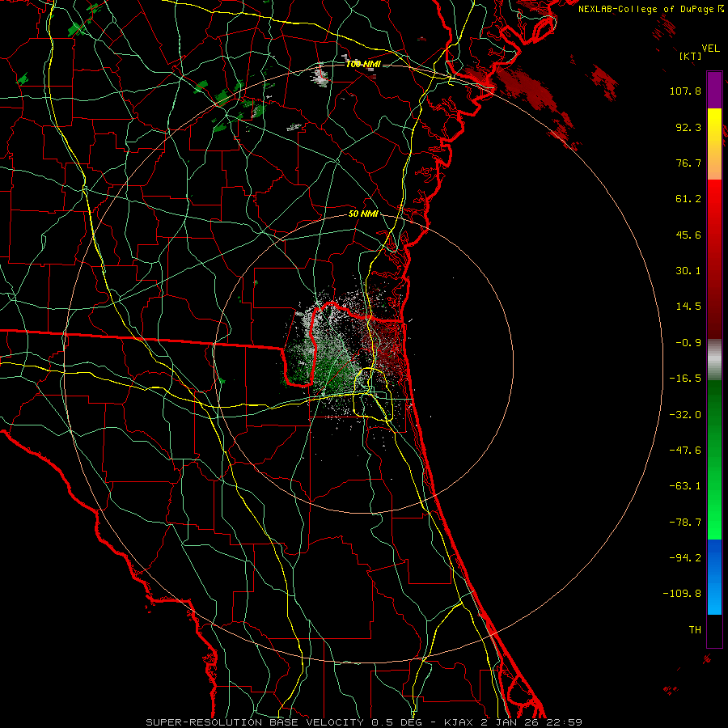Select the 107.8 legend value
Image resolution: width=728 pixels, height=728 pixels.
coord(685,91)
